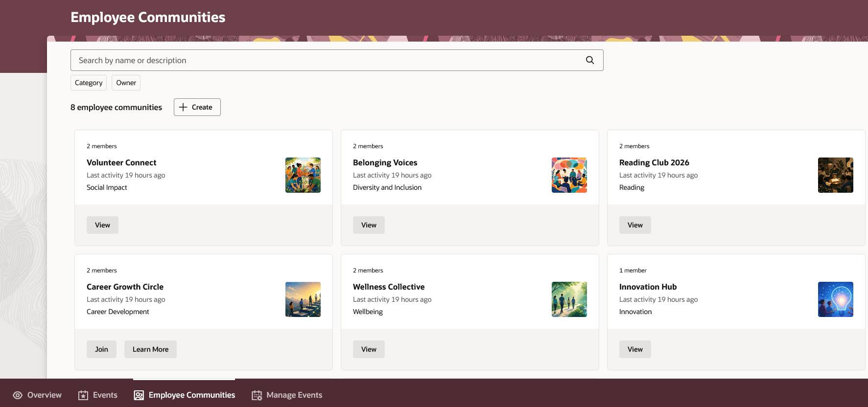Click the Overview eye icon

click(x=18, y=395)
